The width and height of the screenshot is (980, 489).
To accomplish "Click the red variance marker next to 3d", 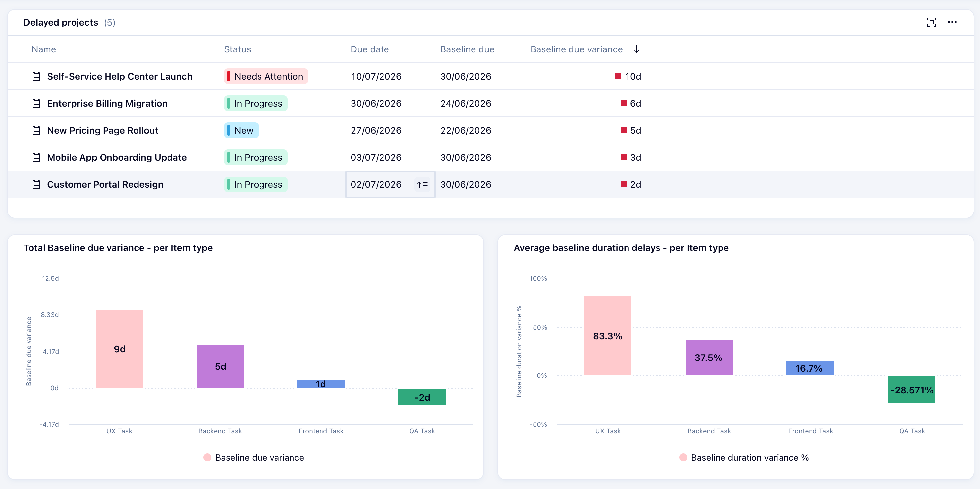I will [x=623, y=157].
